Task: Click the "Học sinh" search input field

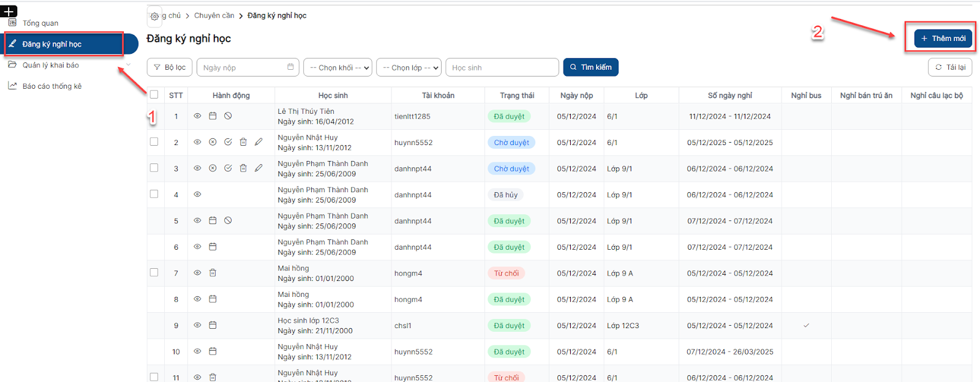Action: click(x=502, y=67)
